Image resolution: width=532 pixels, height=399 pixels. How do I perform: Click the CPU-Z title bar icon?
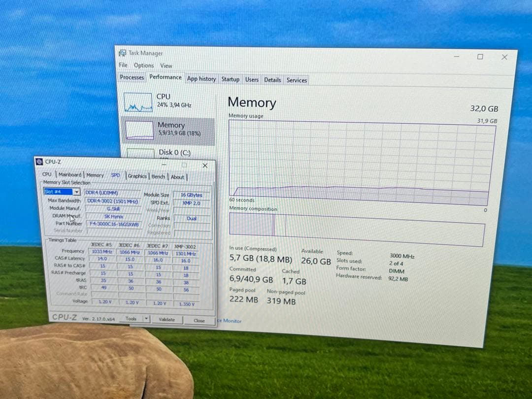click(39, 162)
